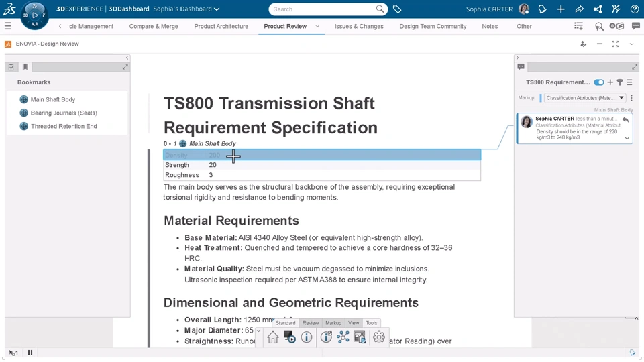Switch to Other tab
The height and width of the screenshot is (362, 644).
point(524,26)
